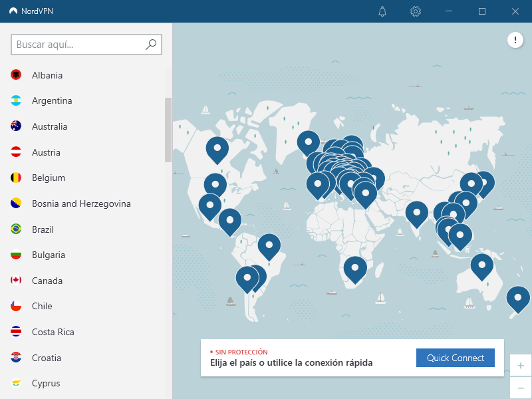Screen dimensions: 532x399
Task: Choose Bosnia and Herzegovina from the list
Action: pyautogui.click(x=82, y=203)
